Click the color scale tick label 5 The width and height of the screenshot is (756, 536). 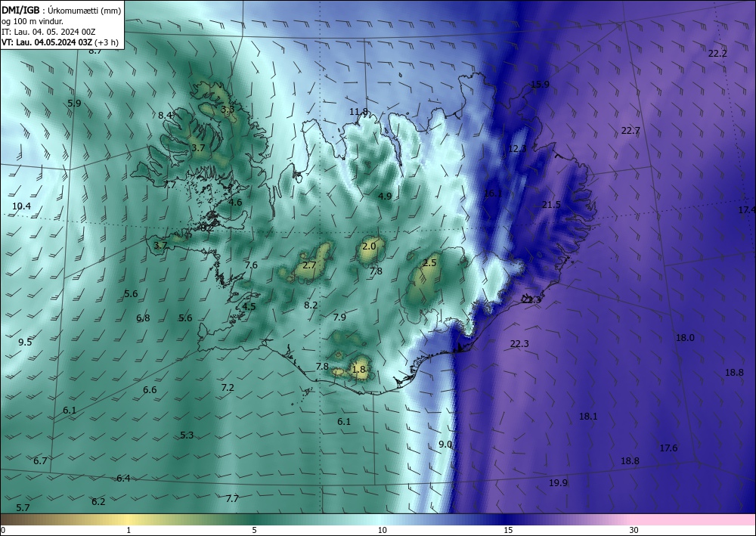(254, 531)
